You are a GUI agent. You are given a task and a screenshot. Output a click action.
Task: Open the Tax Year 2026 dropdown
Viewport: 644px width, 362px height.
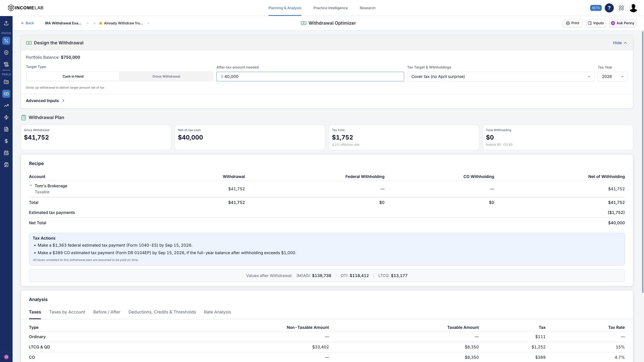pyautogui.click(x=613, y=76)
